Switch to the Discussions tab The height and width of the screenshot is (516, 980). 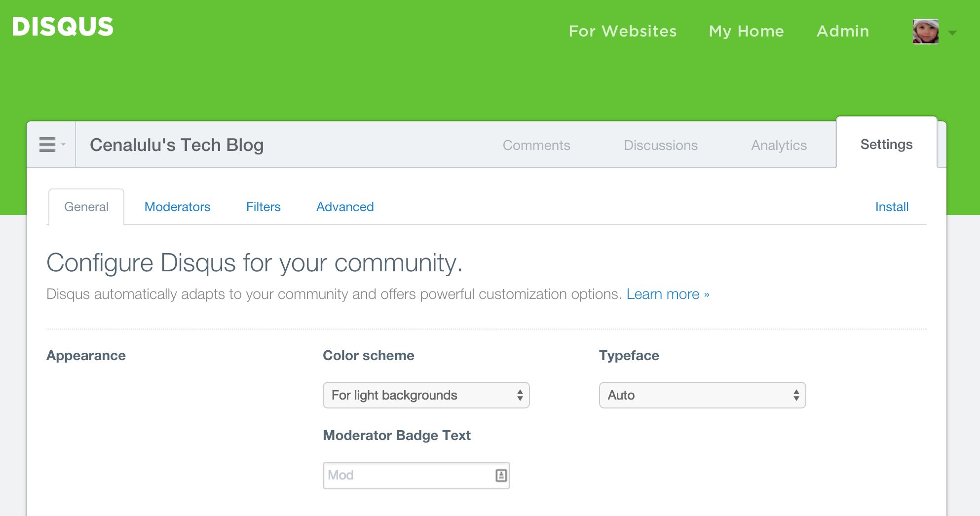coord(661,145)
